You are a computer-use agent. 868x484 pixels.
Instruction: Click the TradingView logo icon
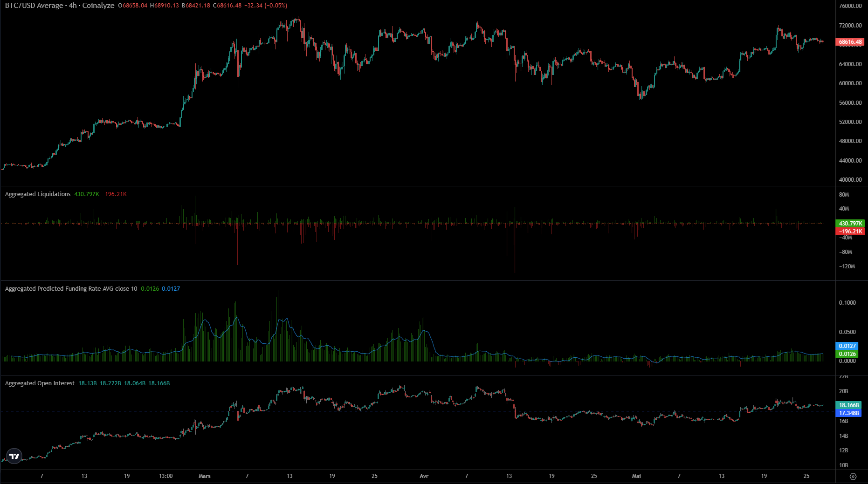[x=14, y=456]
